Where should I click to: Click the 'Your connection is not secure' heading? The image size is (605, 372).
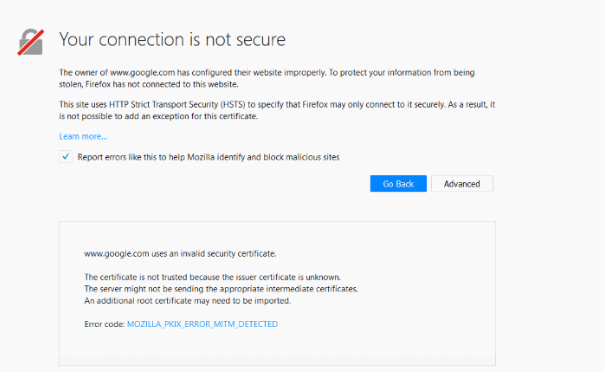[x=172, y=39]
